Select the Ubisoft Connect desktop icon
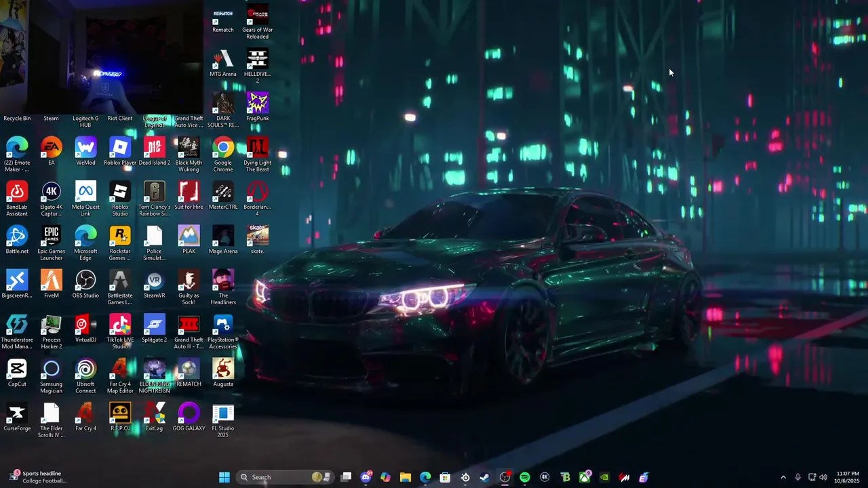Screen dimensions: 868x488 click(x=85, y=375)
